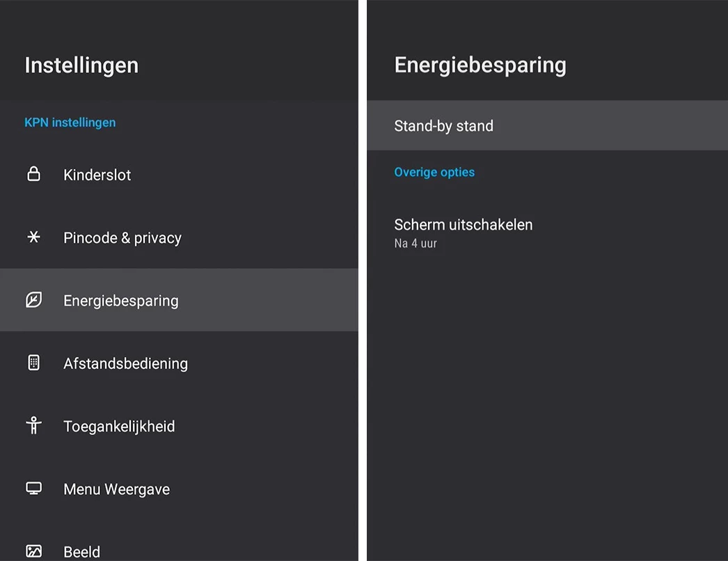Viewport: 728px width, 561px height.
Task: Click the Toegankelijkheid accessibility person icon
Action: [33, 426]
